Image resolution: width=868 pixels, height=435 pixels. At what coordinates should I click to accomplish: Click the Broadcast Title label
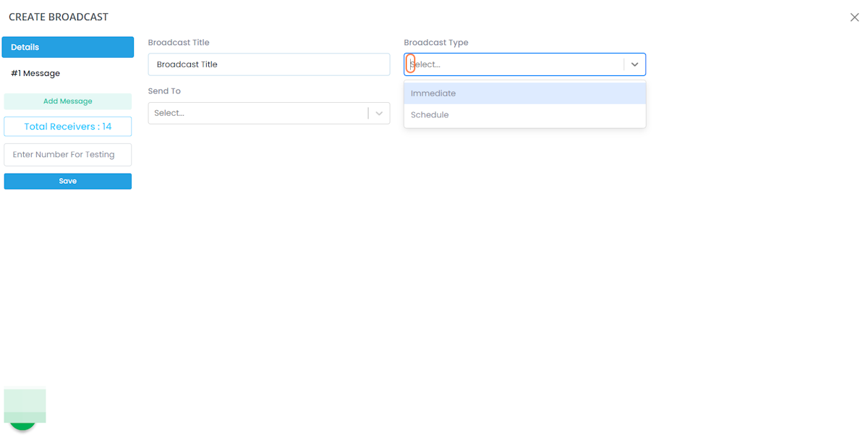coord(179,43)
